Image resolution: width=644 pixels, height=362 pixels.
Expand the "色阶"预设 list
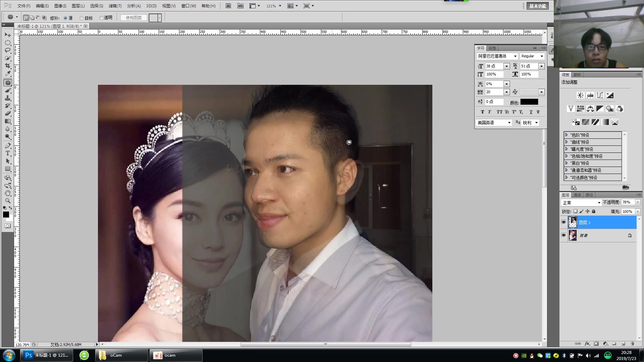[567, 135]
